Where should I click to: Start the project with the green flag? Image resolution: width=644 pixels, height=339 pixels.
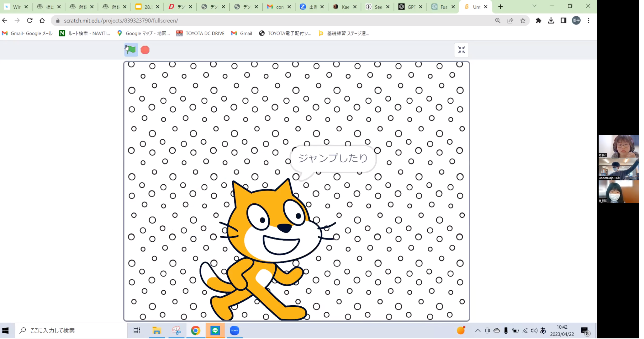[x=131, y=50]
